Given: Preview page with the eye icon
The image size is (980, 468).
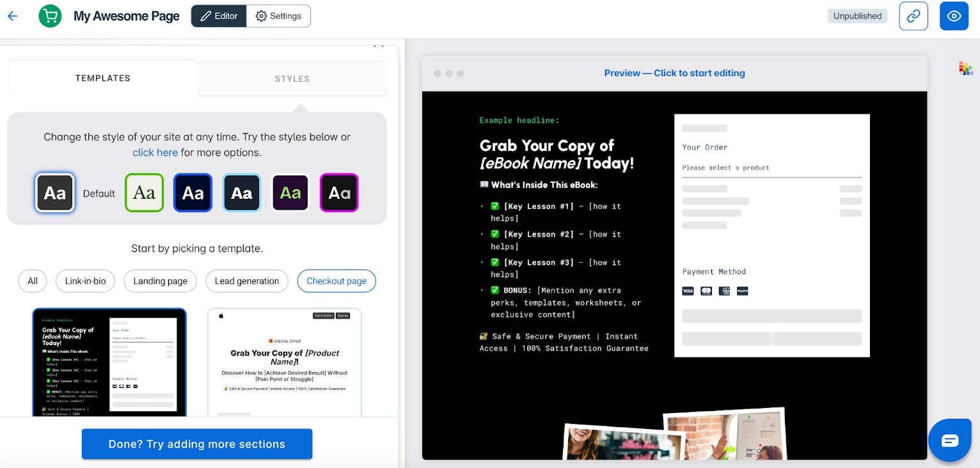Looking at the screenshot, I should (x=954, y=16).
